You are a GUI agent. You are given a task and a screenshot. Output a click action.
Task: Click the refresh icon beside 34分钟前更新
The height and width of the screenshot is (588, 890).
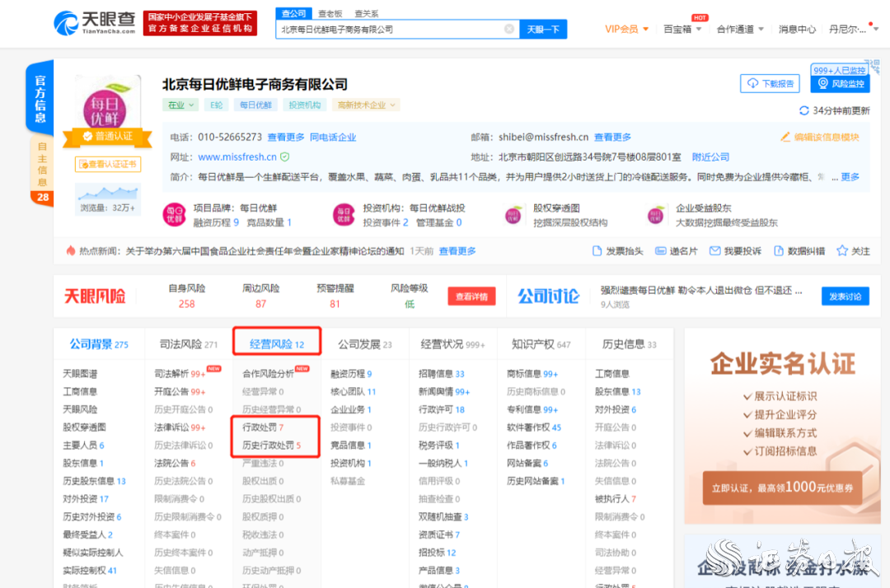[x=804, y=111]
